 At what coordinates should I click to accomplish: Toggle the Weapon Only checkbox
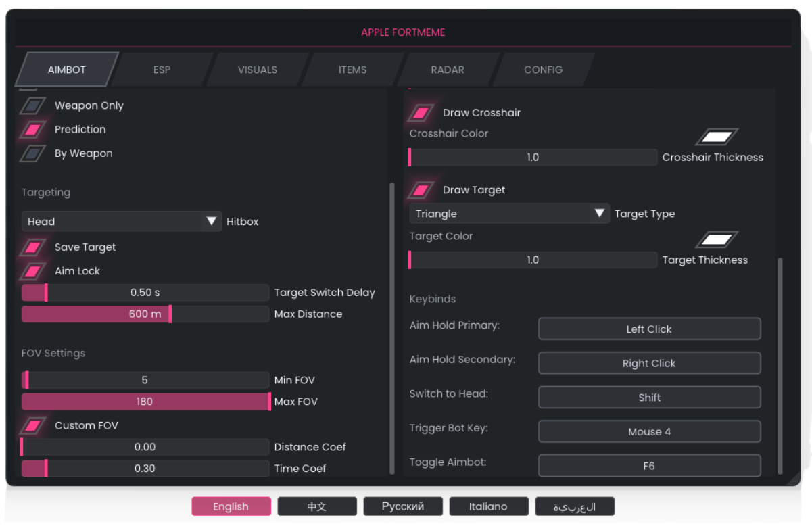pos(32,106)
